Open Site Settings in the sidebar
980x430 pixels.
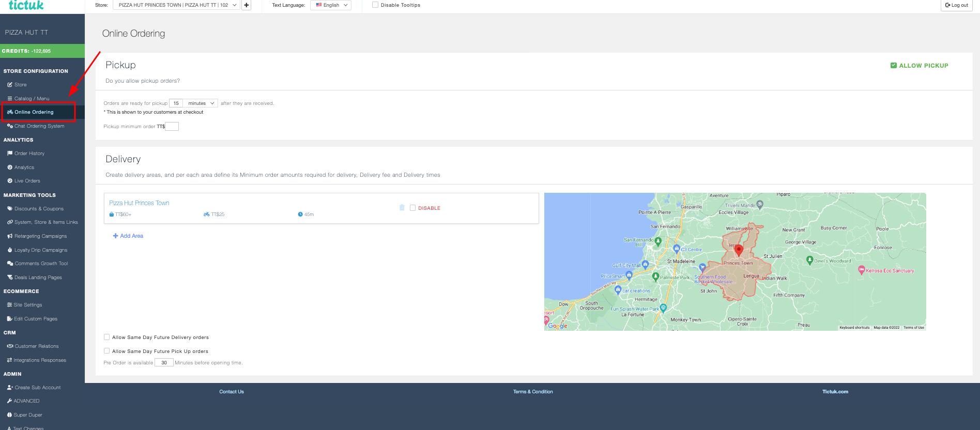(x=28, y=305)
